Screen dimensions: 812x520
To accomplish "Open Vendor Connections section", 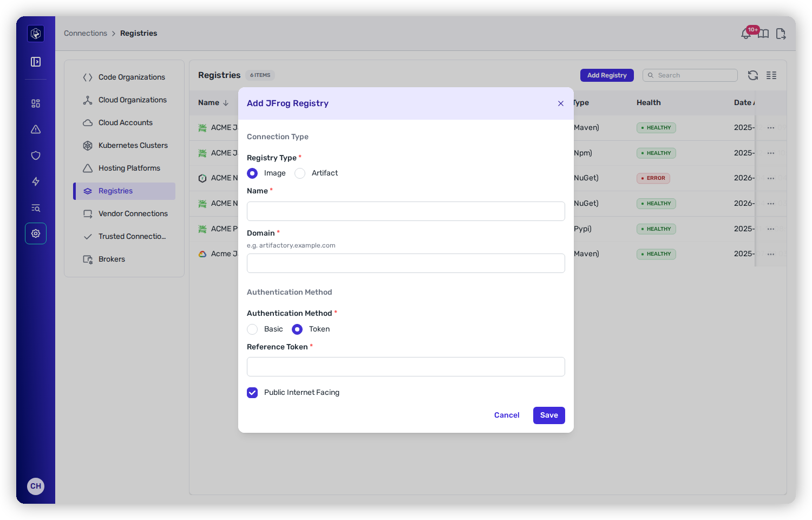I will (x=124, y=213).
